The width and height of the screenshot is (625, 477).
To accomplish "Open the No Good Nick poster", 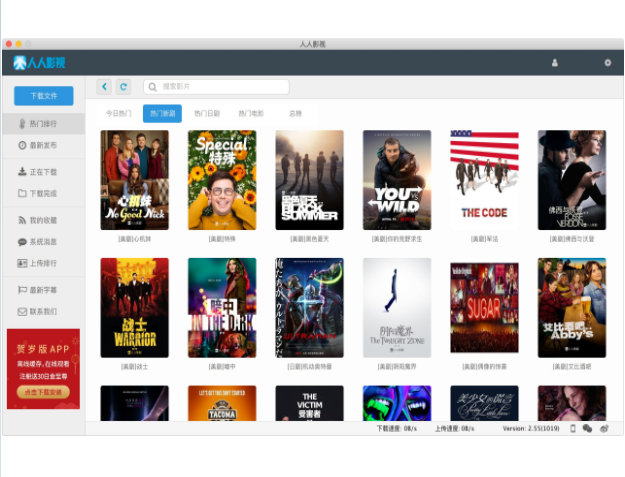I will coord(134,180).
